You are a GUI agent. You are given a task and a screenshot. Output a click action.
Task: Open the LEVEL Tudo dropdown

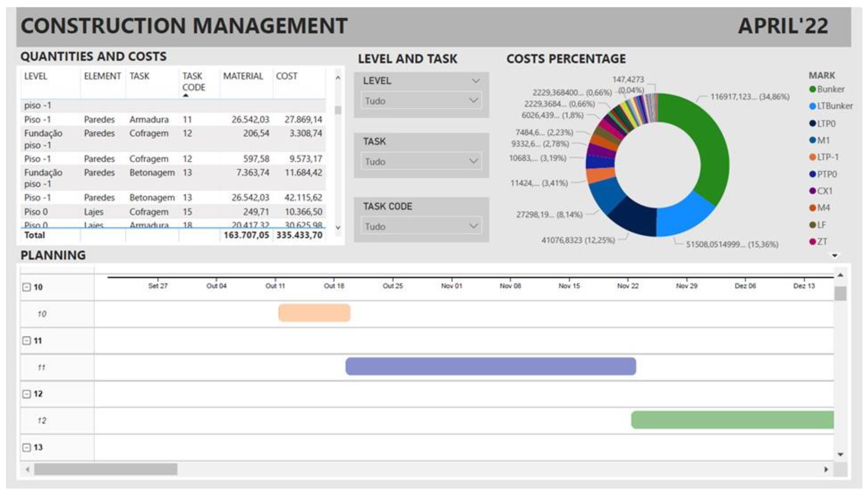click(x=421, y=101)
